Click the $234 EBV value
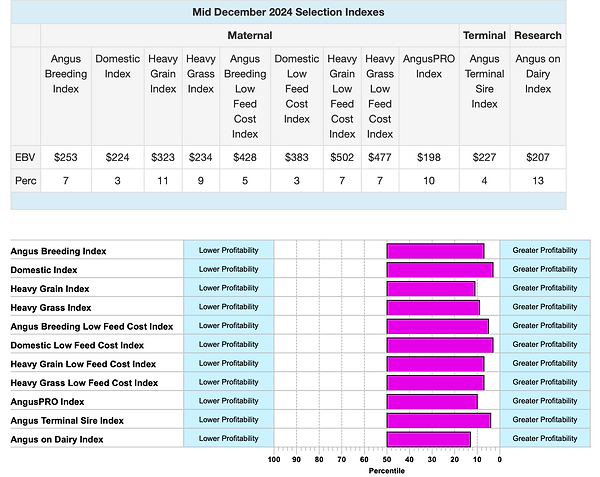Image resolution: width=600 pixels, height=477 pixels. click(x=201, y=157)
